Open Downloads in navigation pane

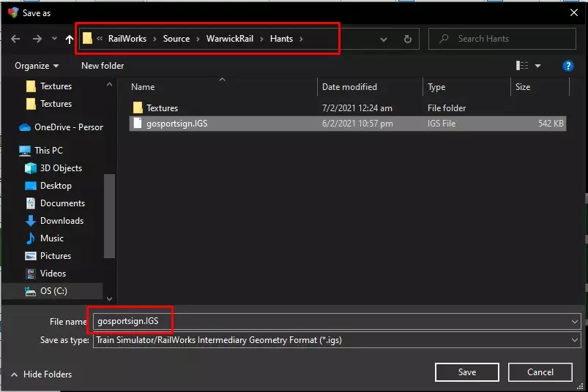tap(54, 221)
